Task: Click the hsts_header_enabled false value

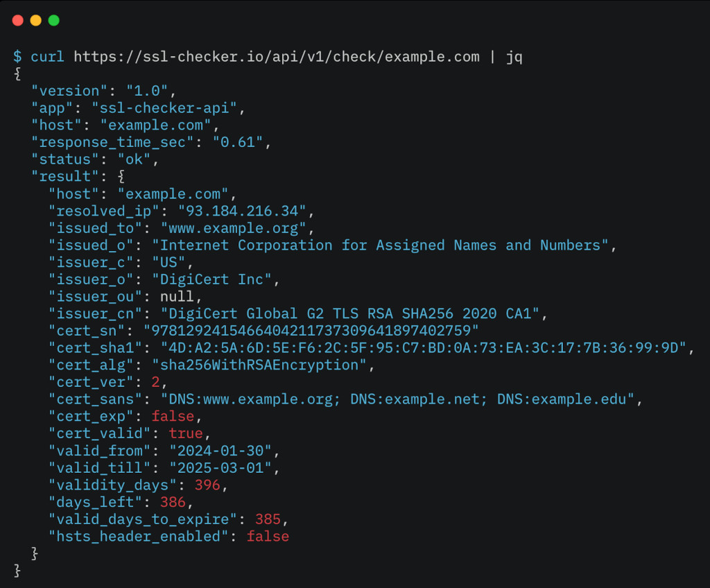Action: (x=268, y=536)
